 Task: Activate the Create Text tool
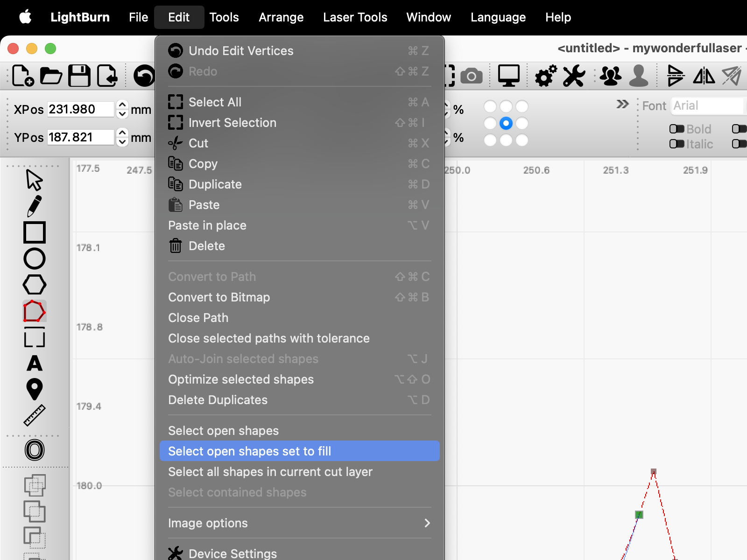[34, 364]
